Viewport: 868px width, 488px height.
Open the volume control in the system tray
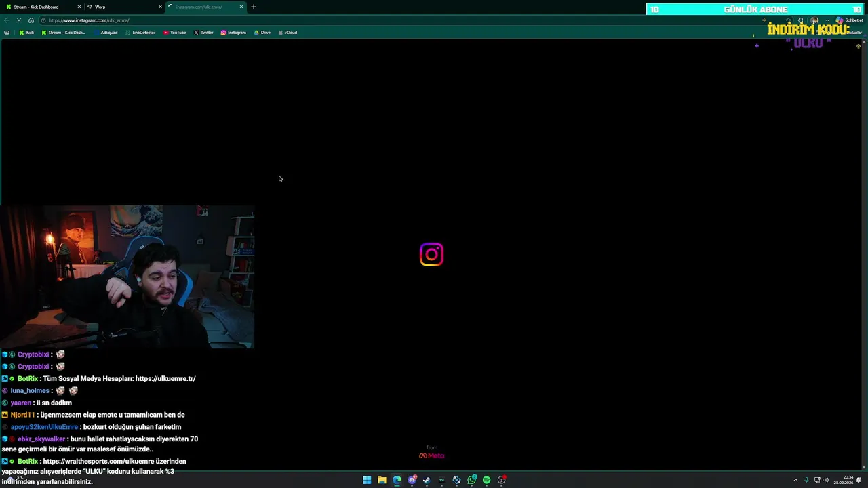[x=826, y=480]
